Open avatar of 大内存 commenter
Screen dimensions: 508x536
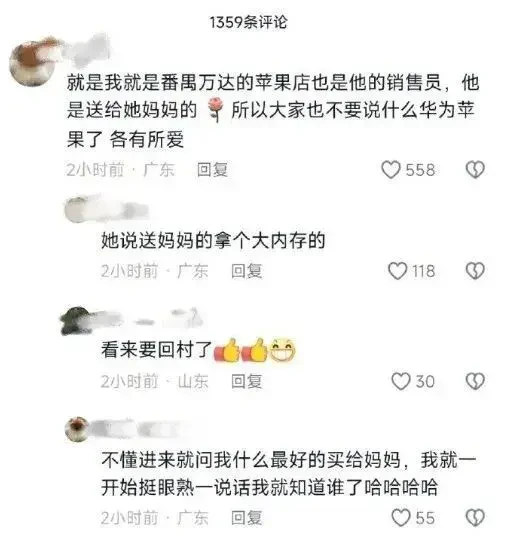click(77, 209)
